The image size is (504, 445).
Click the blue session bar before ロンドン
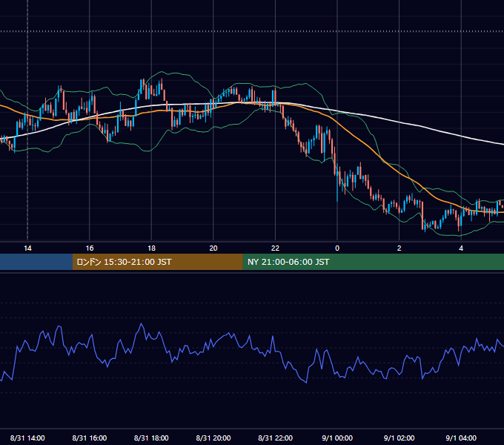pos(36,262)
